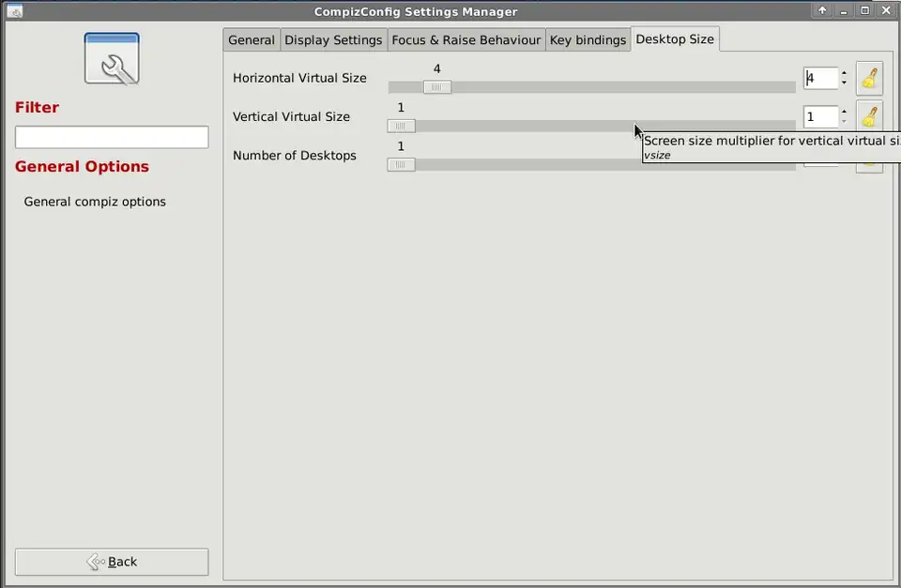Image resolution: width=901 pixels, height=588 pixels.
Task: Increase Vertical Virtual Size spinner value
Action: 844,112
